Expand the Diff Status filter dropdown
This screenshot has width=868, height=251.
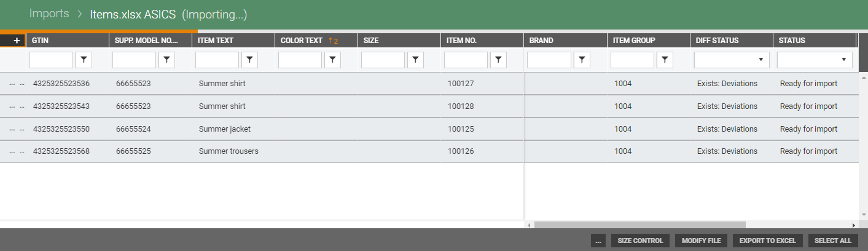(x=732, y=60)
